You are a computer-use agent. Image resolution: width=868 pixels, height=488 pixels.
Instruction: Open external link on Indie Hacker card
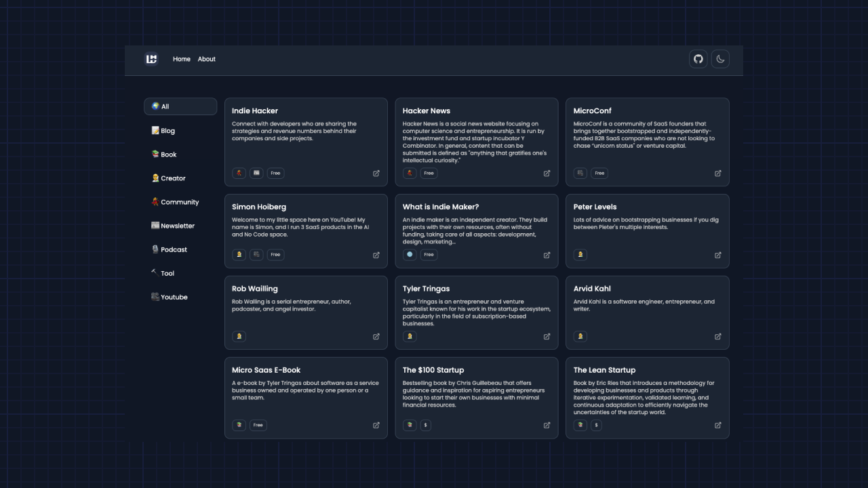pyautogui.click(x=376, y=174)
